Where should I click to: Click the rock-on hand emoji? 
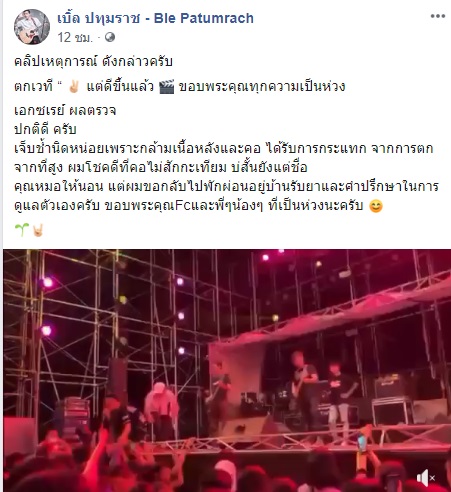coord(38,230)
